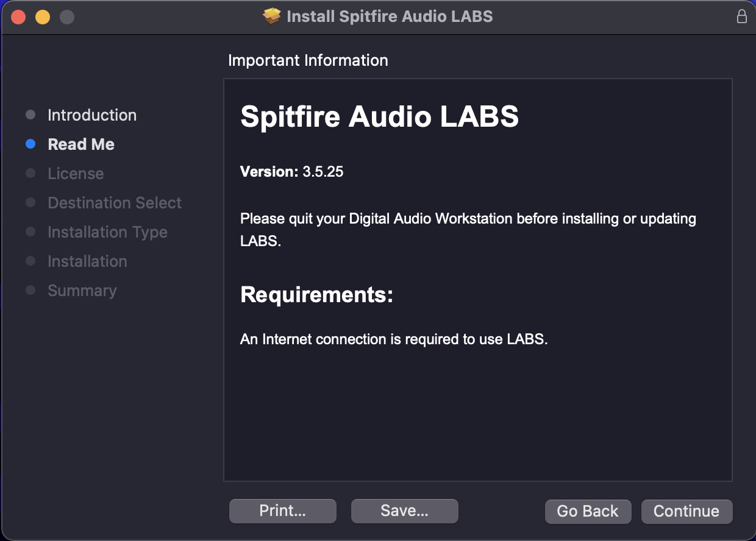This screenshot has height=541, width=756.
Task: Click the Internet connection requirement sentence
Action: coord(394,339)
